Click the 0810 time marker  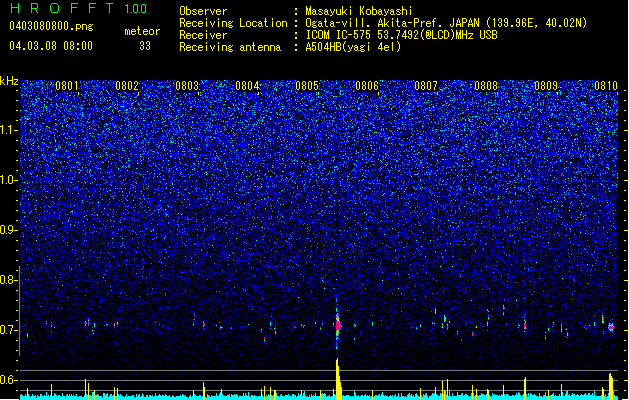(x=606, y=86)
